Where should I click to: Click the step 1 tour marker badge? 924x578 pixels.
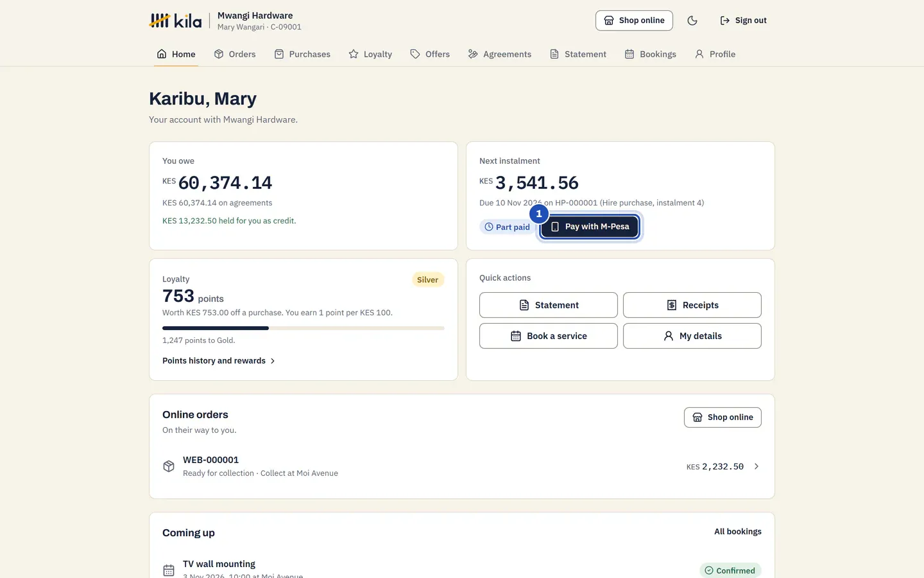point(539,214)
